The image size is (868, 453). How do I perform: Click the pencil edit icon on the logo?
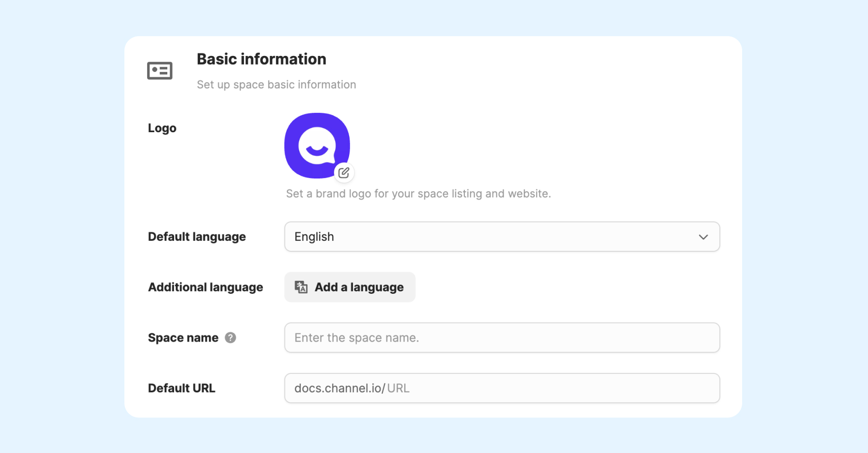coord(344,173)
